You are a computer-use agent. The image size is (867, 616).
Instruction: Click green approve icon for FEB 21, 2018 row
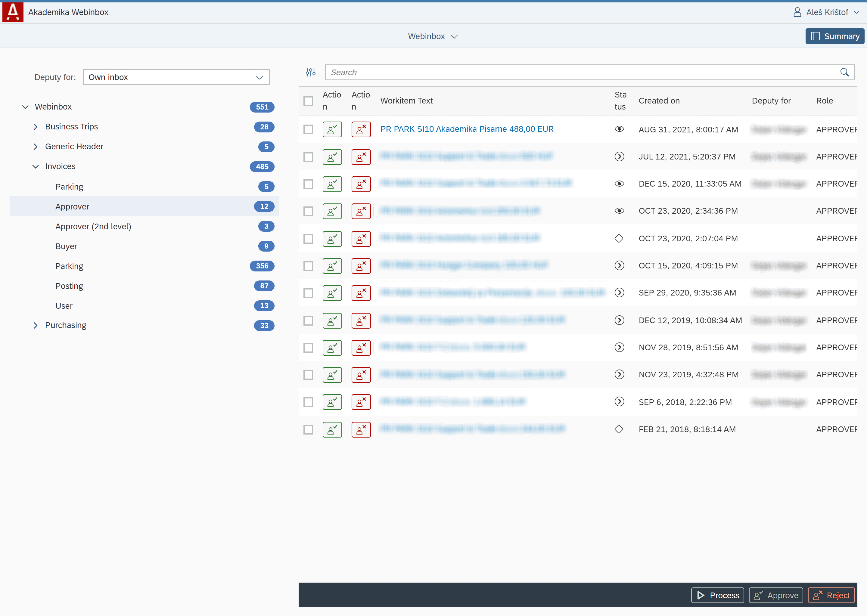tap(332, 429)
